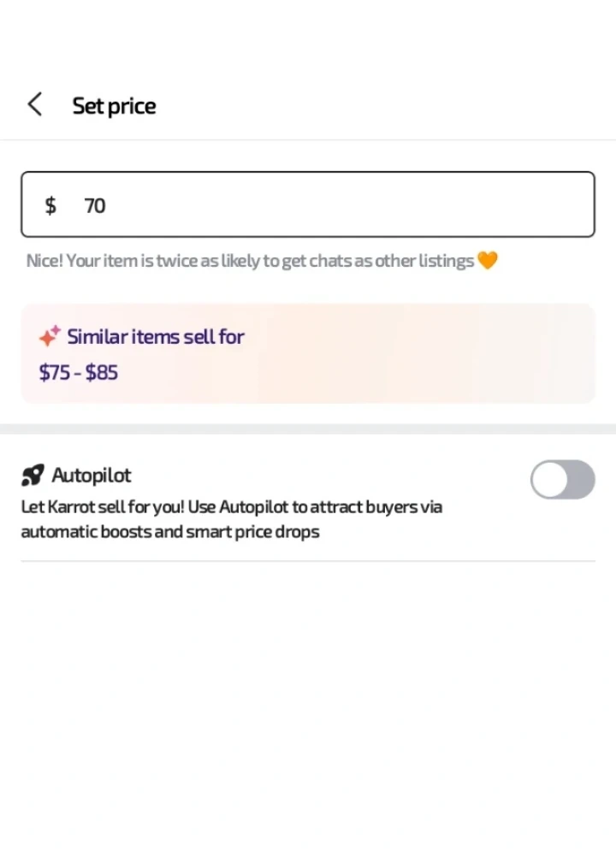The image size is (616, 851).
Task: Click the thin line below Autopilot description
Action: click(x=308, y=561)
